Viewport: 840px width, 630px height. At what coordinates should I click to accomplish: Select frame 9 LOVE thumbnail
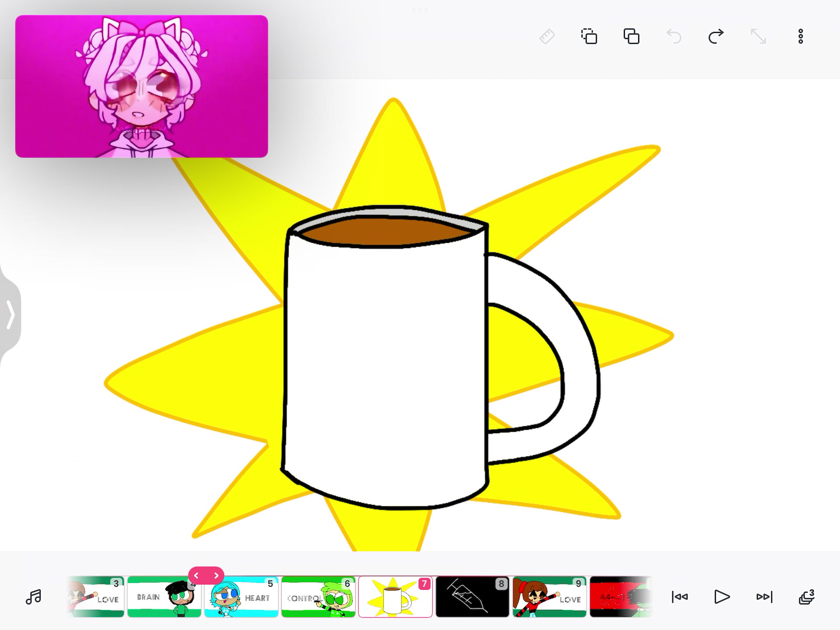549,597
